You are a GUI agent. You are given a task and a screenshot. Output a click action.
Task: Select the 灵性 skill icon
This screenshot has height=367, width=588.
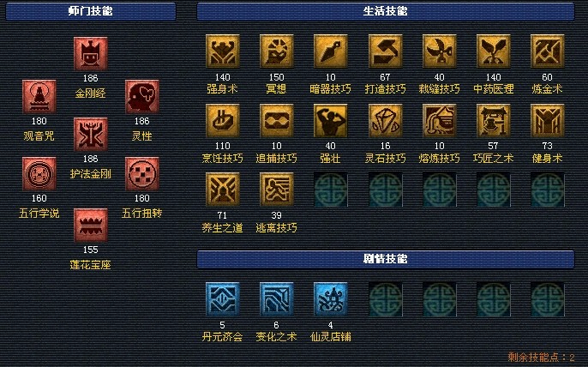[x=141, y=96]
